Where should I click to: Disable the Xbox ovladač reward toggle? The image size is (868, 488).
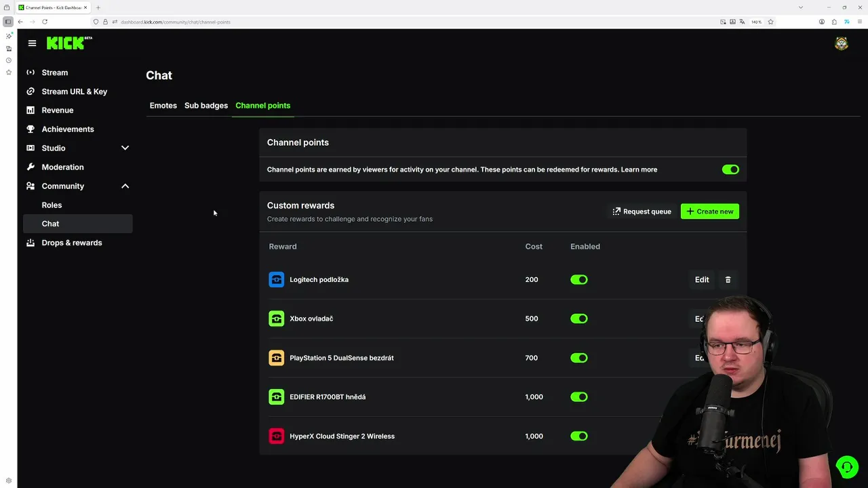pos(579,319)
